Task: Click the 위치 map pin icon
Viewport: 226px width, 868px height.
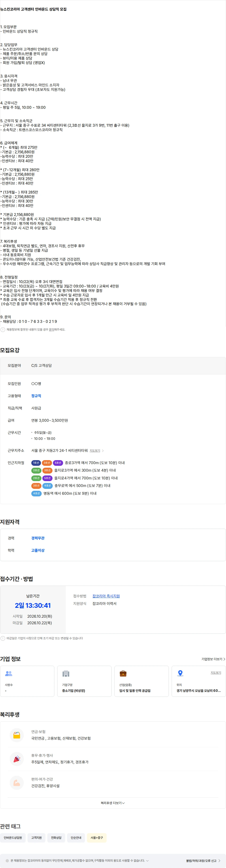Action: click(x=180, y=673)
